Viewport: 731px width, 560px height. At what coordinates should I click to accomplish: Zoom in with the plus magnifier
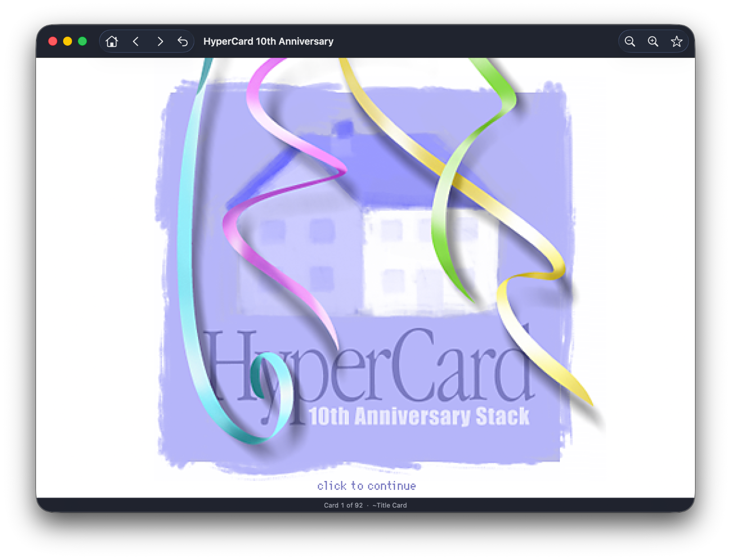[653, 41]
